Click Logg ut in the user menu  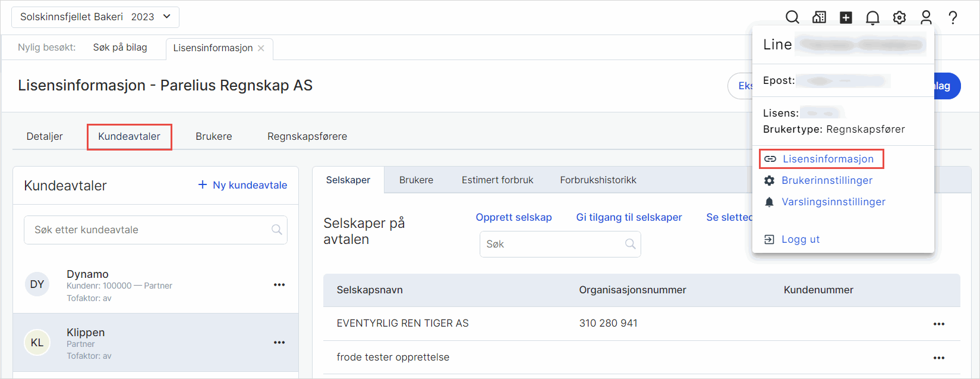(x=800, y=239)
